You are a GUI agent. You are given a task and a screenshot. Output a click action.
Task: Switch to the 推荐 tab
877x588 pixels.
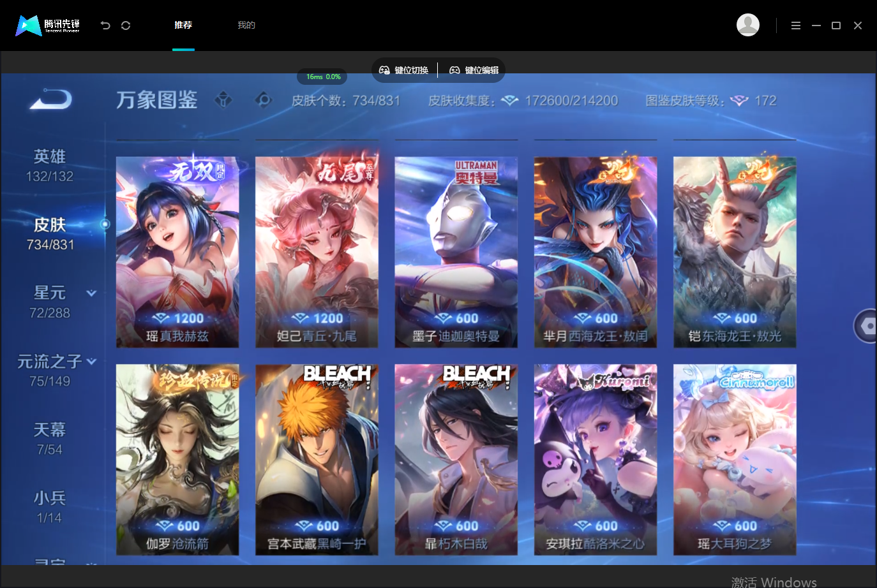(183, 25)
